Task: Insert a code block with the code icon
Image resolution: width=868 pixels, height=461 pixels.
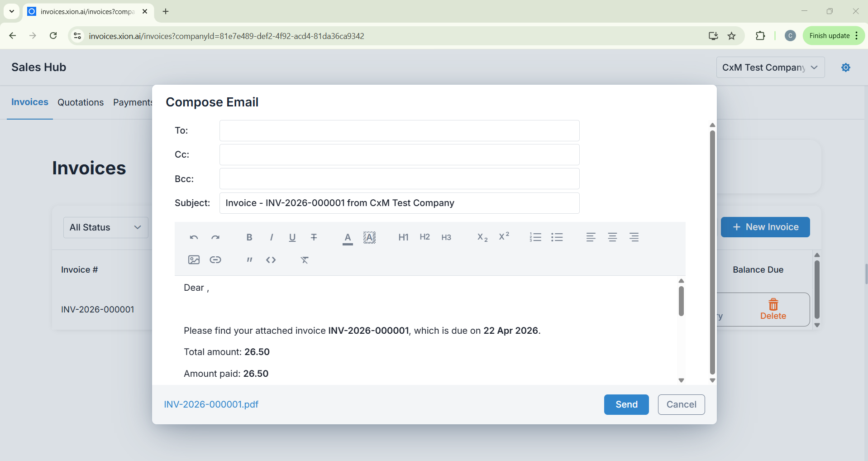Action: point(271,260)
